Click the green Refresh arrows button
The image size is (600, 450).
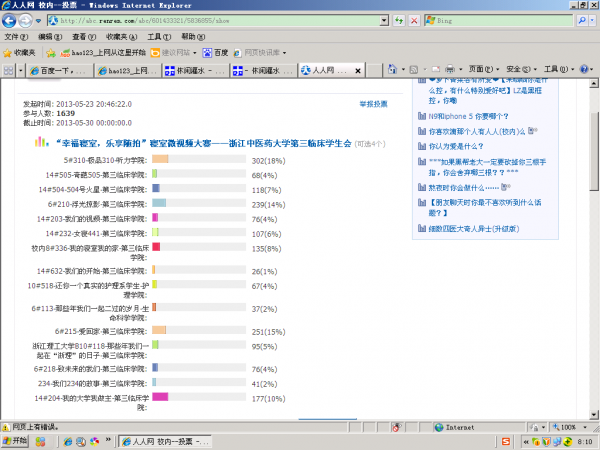tap(399, 21)
